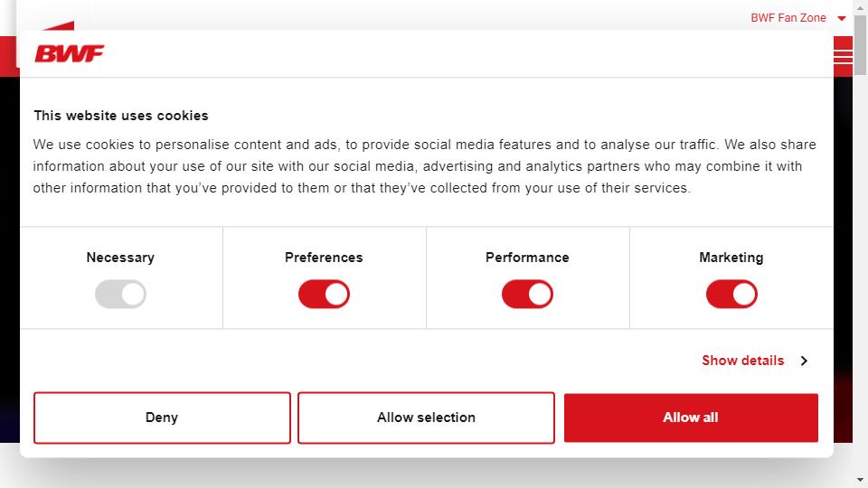Click the scrollbar down arrow
The height and width of the screenshot is (488, 868).
pos(860,480)
